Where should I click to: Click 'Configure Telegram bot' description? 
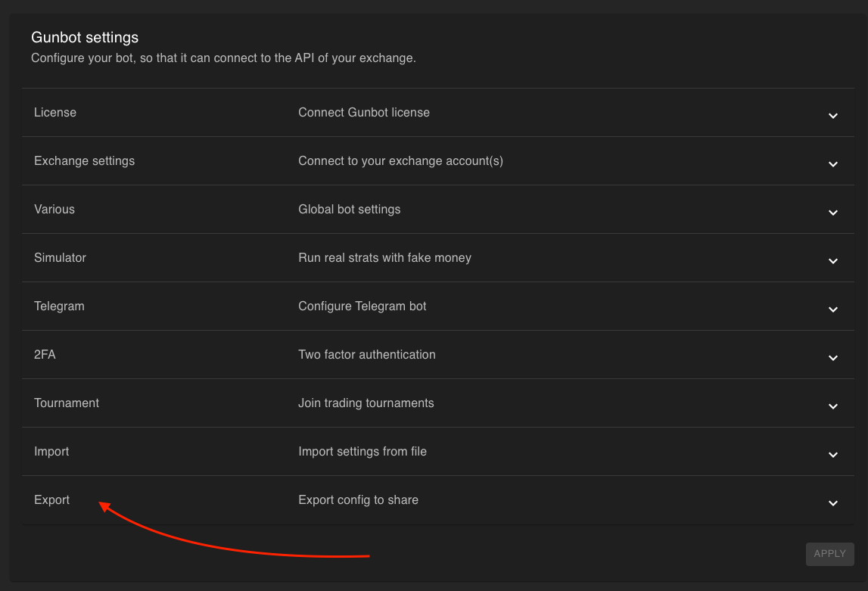coord(362,306)
